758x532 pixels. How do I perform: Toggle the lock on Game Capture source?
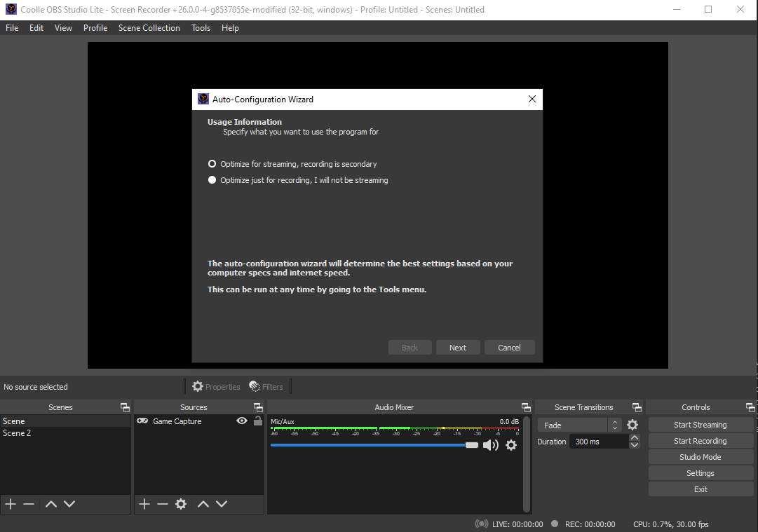click(x=258, y=421)
